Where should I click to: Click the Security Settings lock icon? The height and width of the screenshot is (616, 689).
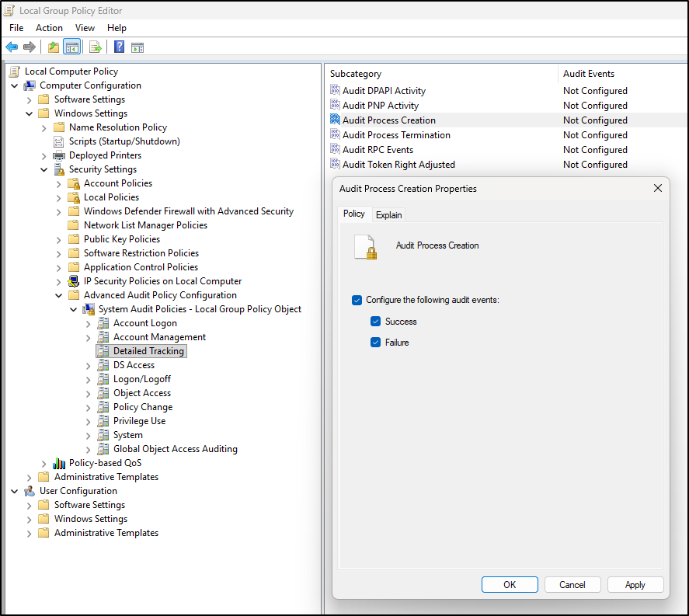pos(59,169)
